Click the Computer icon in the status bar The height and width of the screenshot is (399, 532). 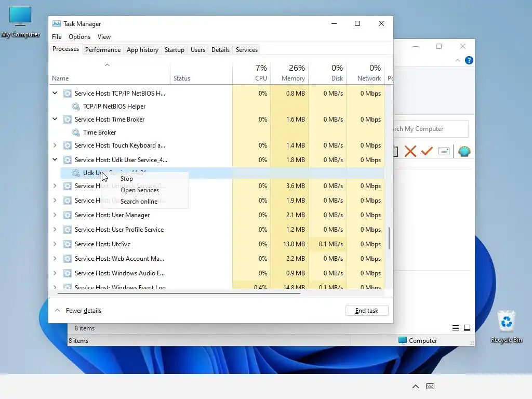[403, 340]
